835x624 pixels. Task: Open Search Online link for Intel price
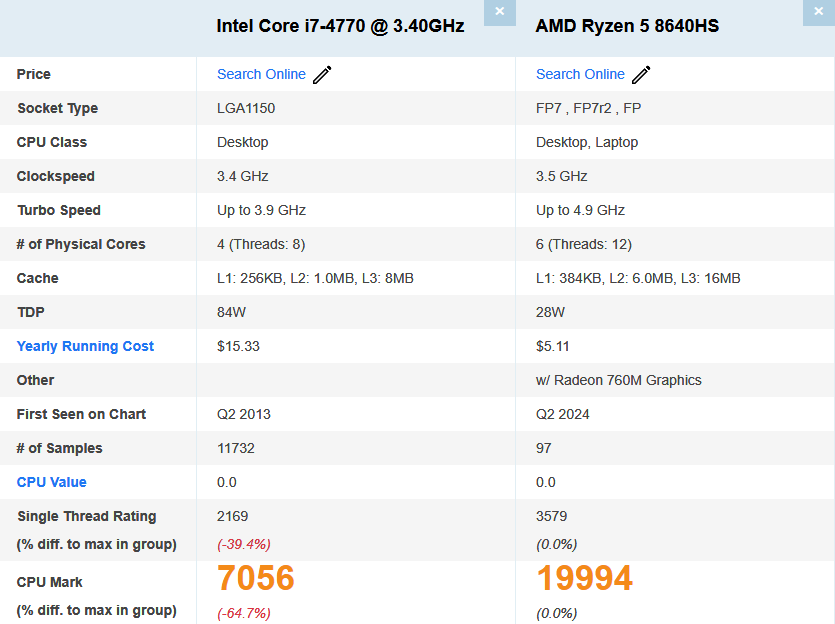(261, 74)
